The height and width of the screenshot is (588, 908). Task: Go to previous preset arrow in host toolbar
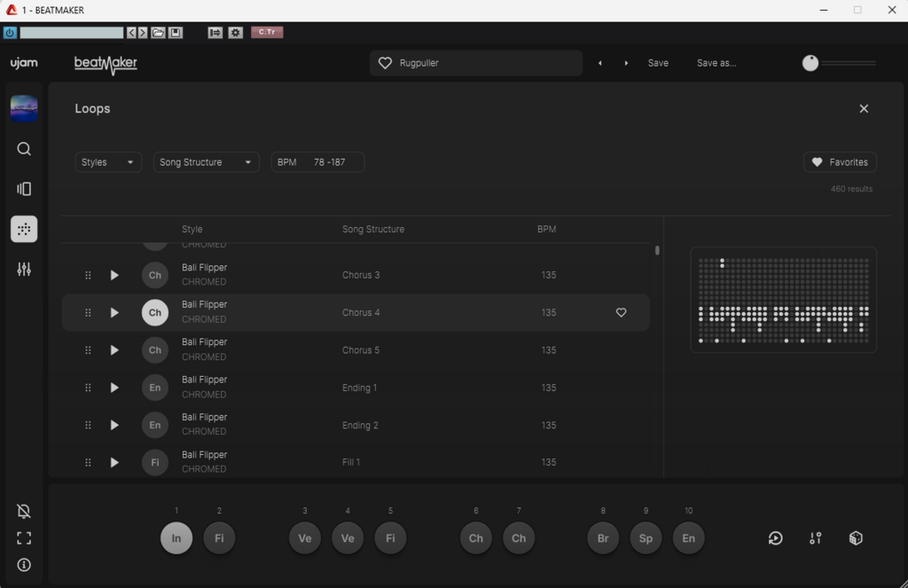point(131,33)
